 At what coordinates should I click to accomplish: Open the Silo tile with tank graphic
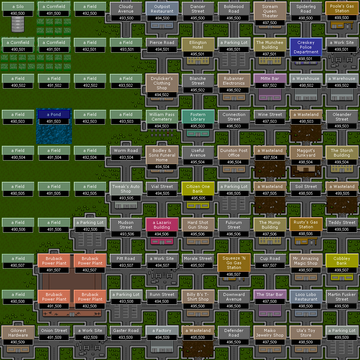point(18,17)
